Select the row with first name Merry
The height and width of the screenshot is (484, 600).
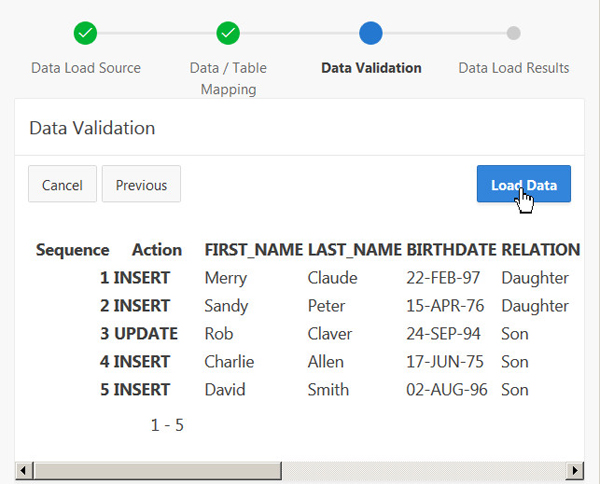tap(225, 278)
